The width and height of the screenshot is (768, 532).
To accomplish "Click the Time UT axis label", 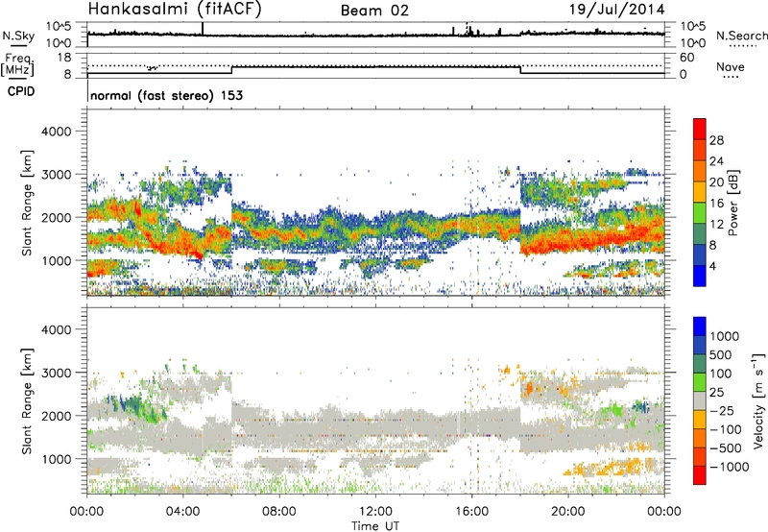I will click(x=375, y=526).
